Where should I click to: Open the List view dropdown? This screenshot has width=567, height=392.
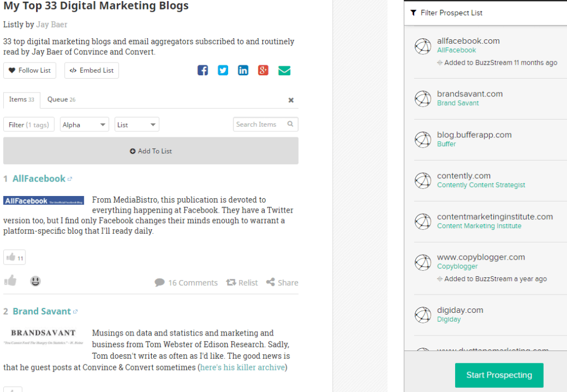[x=136, y=124]
